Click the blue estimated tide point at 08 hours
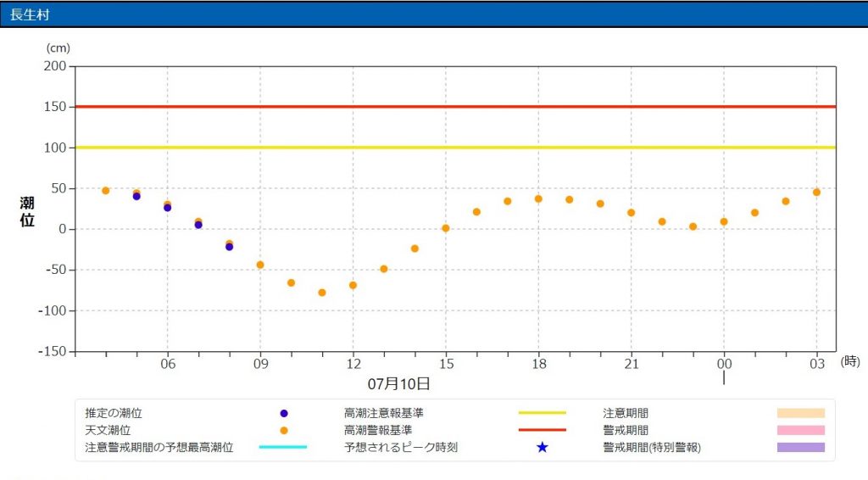The width and height of the screenshot is (868, 480). 230,247
